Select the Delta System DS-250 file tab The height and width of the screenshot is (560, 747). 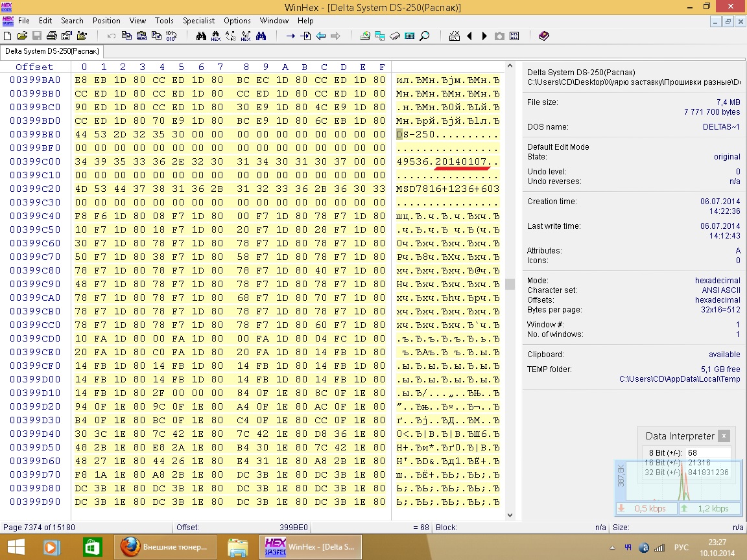51,51
